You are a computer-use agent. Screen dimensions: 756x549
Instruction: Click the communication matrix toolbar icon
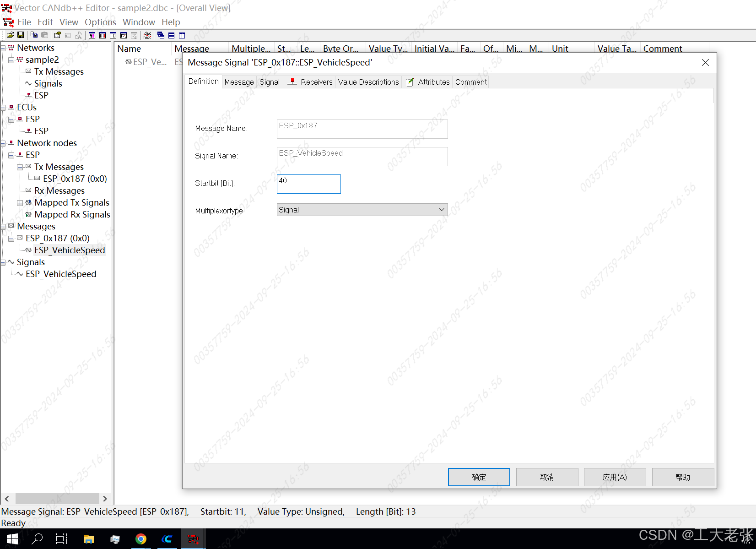coord(113,35)
